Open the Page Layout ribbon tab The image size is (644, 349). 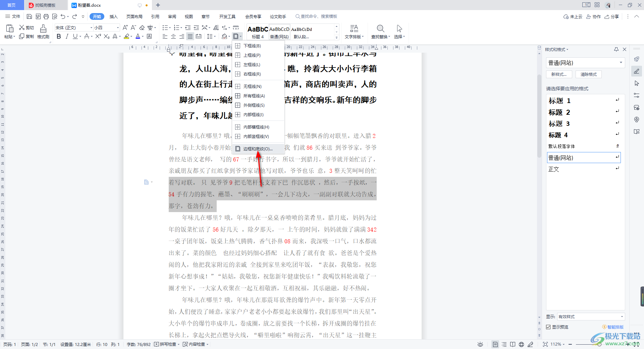[x=134, y=16]
